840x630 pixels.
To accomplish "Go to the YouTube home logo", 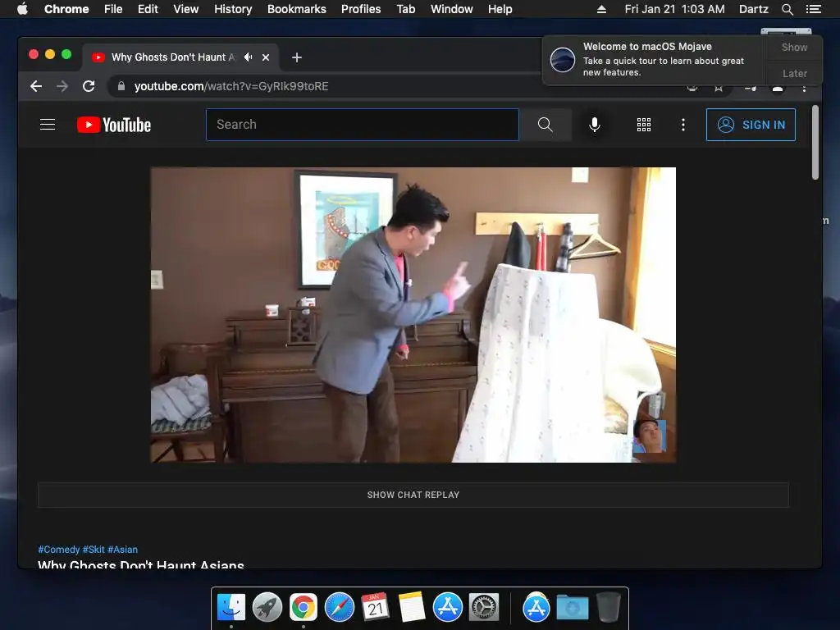I will [114, 125].
